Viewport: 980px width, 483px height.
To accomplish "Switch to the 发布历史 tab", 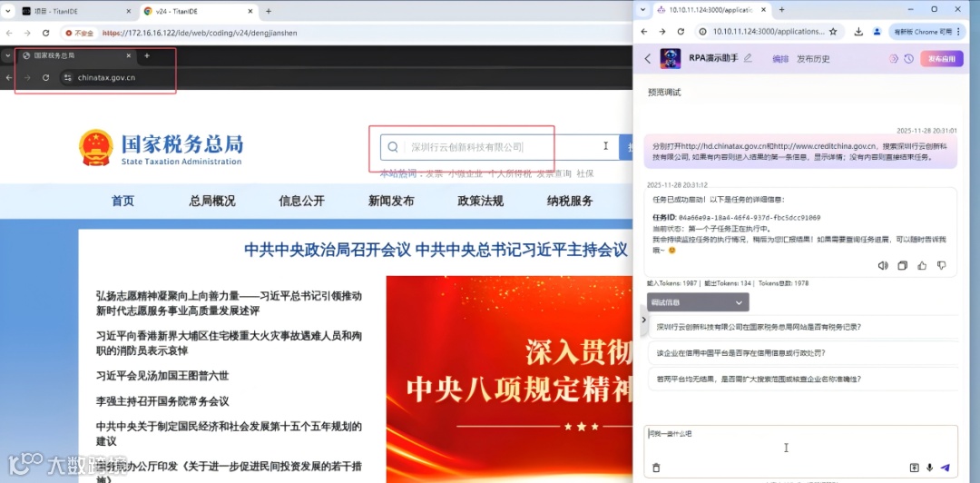I will pyautogui.click(x=813, y=59).
